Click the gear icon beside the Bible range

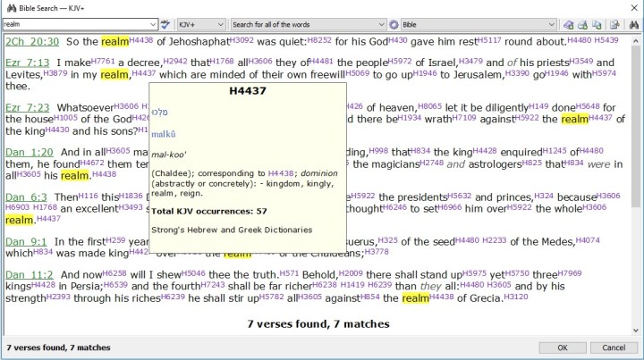pos(394,23)
